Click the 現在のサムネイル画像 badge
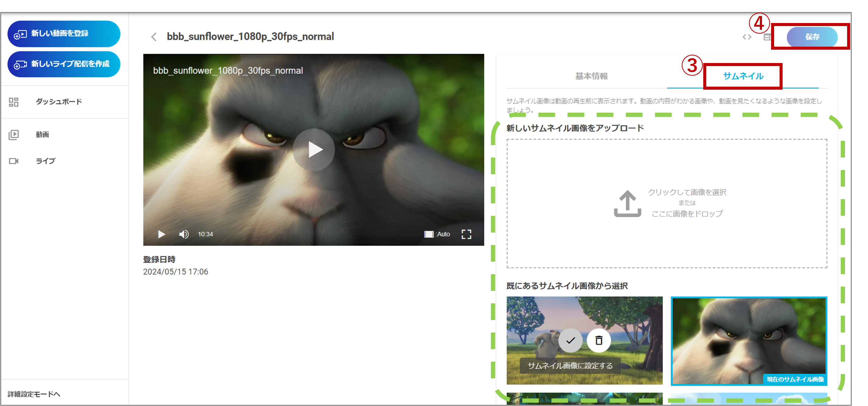Image resolution: width=868 pixels, height=406 pixels. tap(795, 379)
